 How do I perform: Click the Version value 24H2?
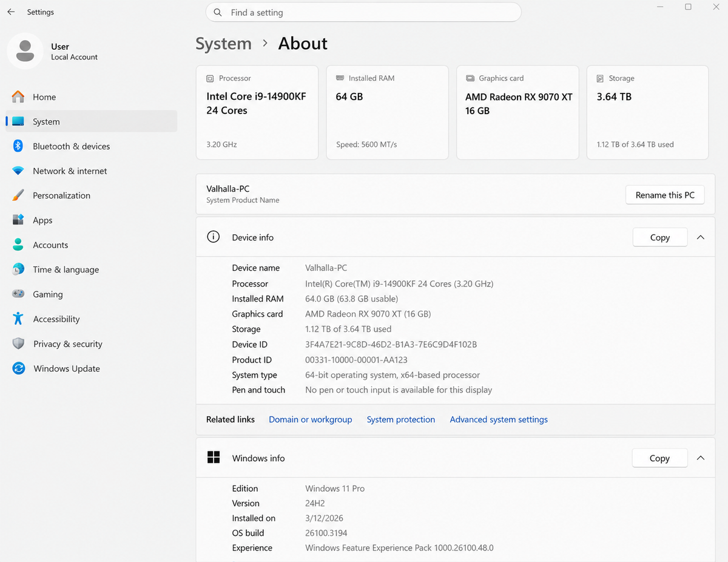tap(316, 503)
